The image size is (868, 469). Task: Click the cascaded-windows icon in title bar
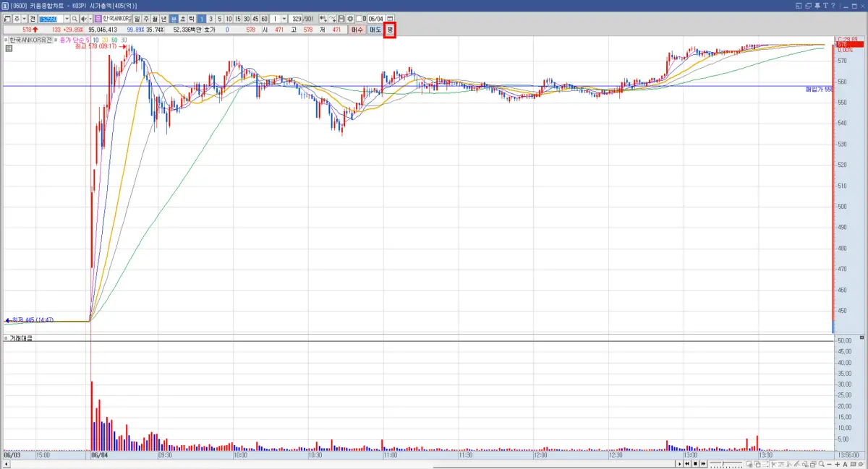click(808, 6)
